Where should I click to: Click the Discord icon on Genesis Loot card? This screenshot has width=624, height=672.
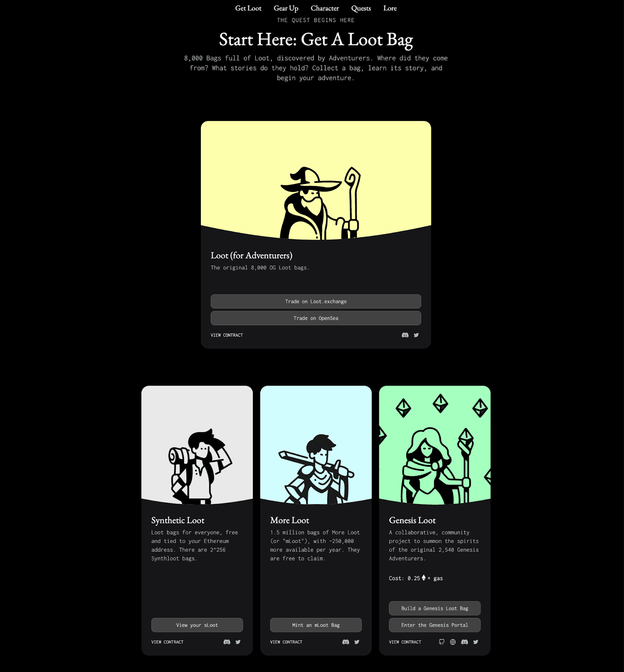click(465, 642)
